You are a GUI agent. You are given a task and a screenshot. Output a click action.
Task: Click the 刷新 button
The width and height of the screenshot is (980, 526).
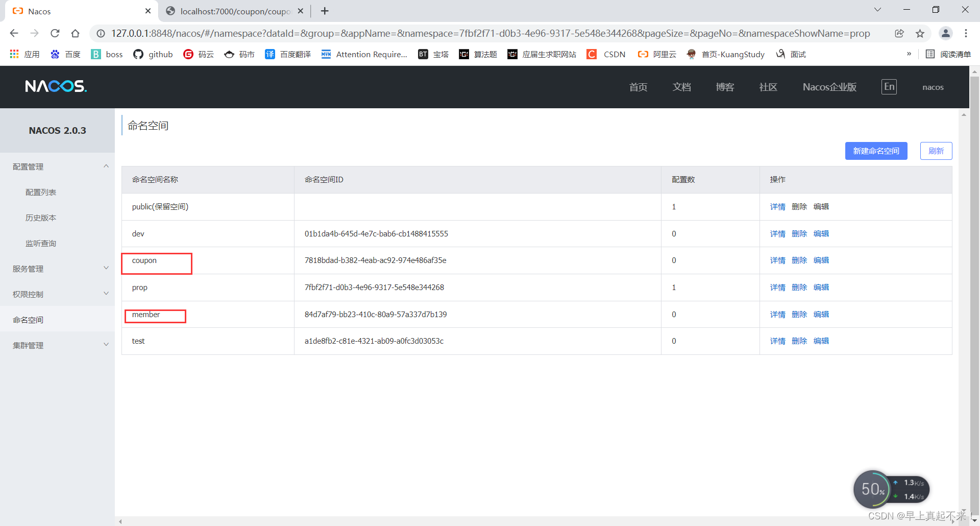(936, 151)
